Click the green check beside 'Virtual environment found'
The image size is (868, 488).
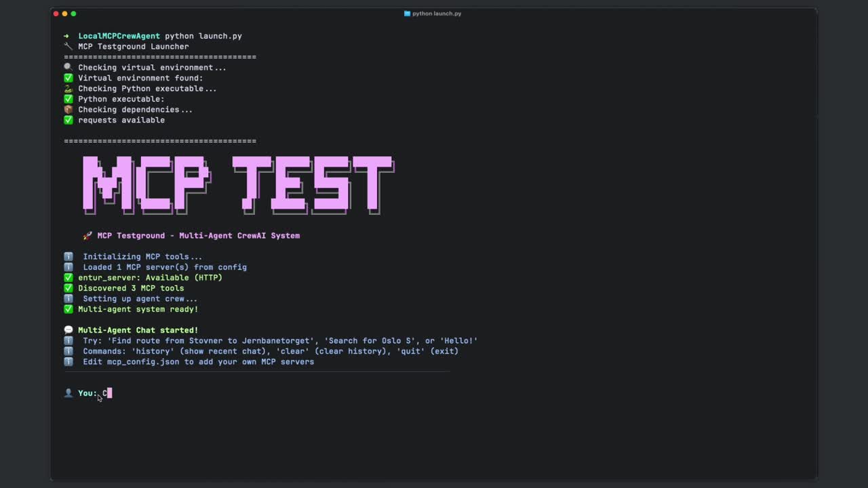tap(68, 78)
